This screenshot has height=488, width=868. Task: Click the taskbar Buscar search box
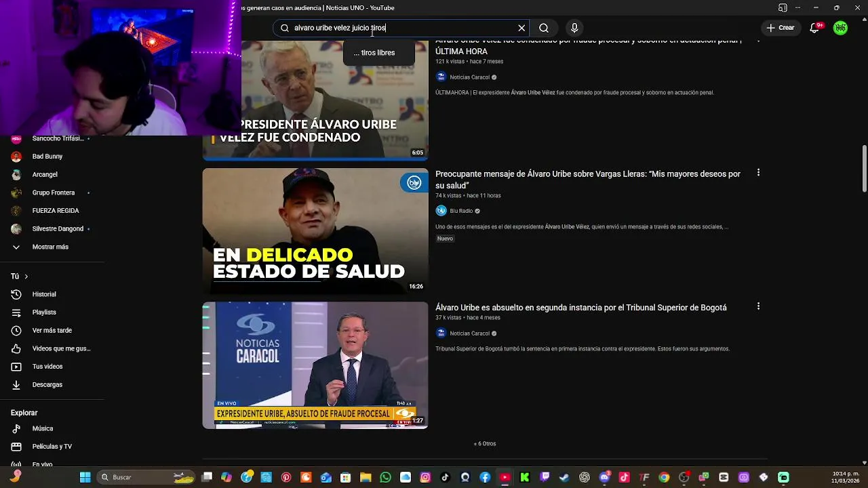[x=147, y=477]
